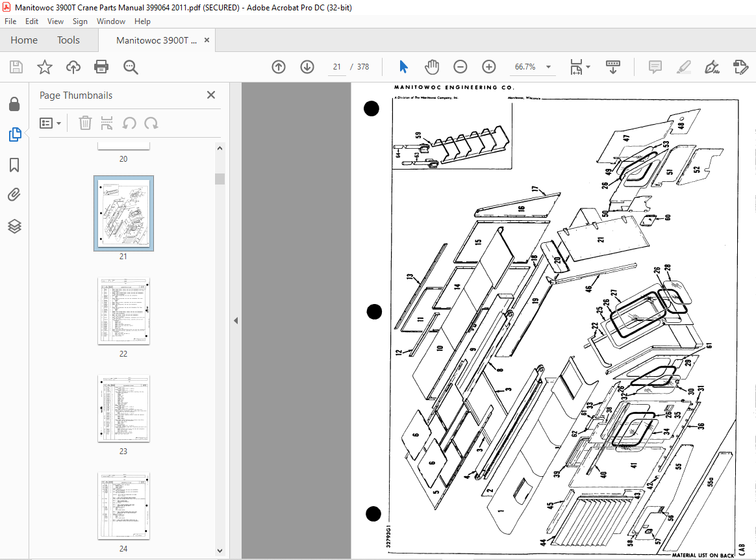Open thumbnails options dropdown menu
Viewport: 756px width, 560px height.
coord(50,123)
